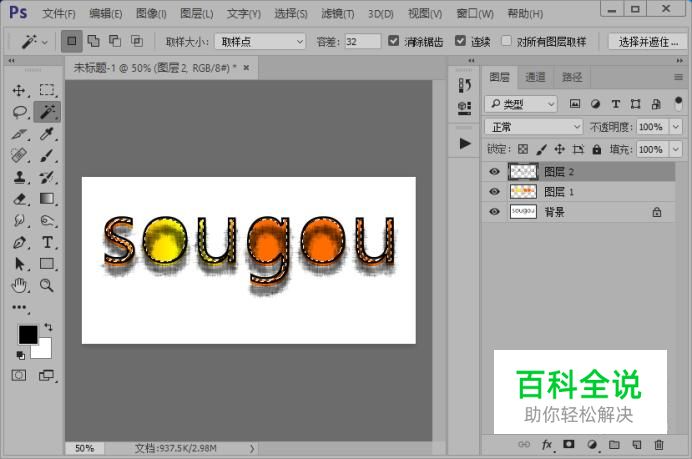Open the Magic Wand tool preset picker
Viewport: 692px width, 459px height.
click(34, 42)
